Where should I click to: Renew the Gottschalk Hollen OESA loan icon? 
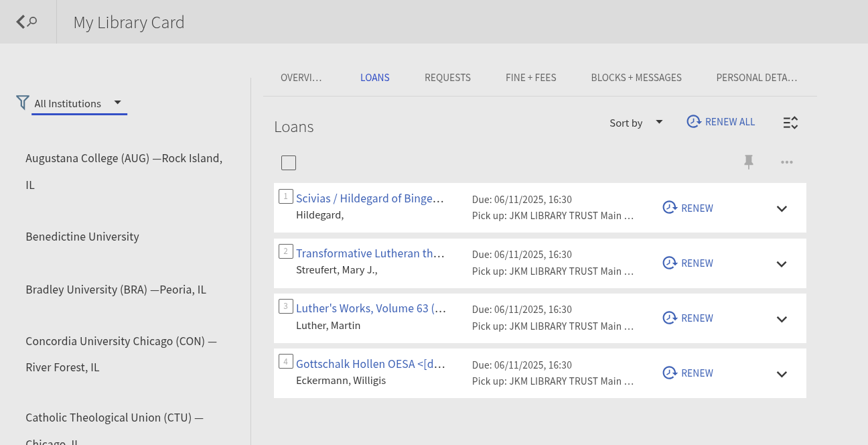coord(670,373)
